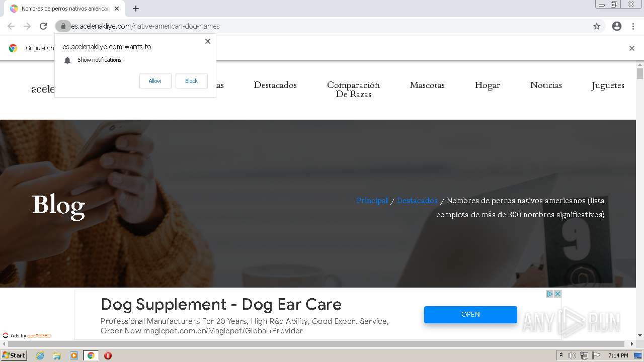Screen dimensions: 644x362
Task: Open the Juguetes menu item
Action: (608, 85)
